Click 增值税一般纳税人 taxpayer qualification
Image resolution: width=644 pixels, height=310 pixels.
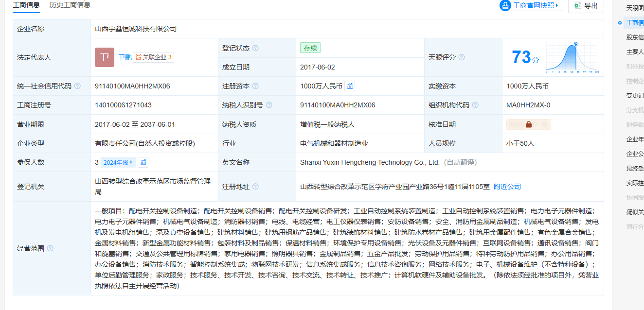pos(327,124)
